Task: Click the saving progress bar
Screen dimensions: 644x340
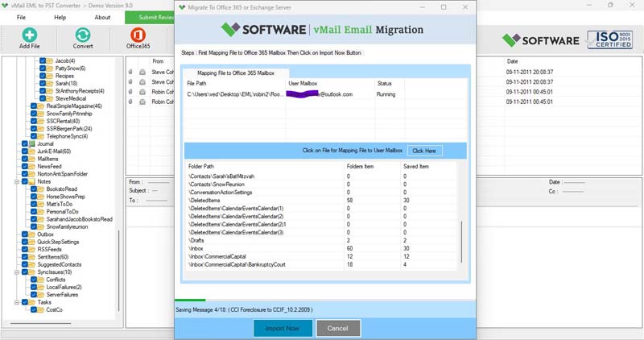Action: 325,301
